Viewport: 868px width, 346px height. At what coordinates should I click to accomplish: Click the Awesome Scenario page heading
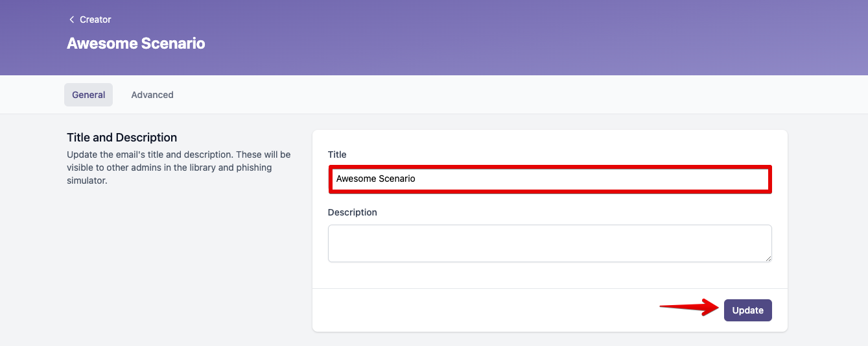coord(136,44)
